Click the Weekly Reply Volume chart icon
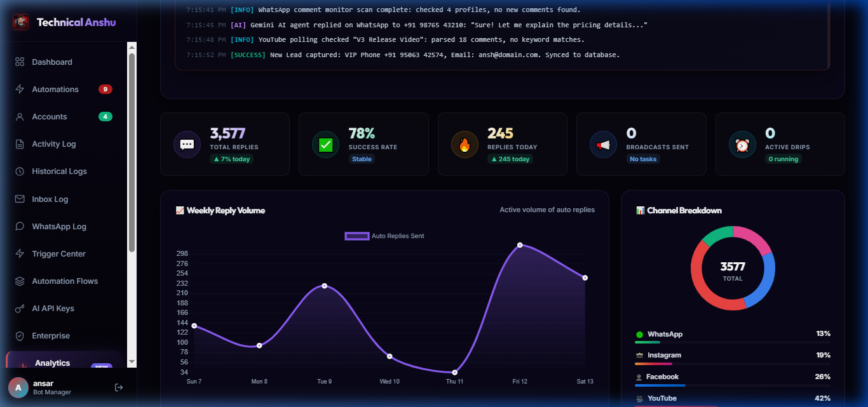Image resolution: width=868 pixels, height=407 pixels. 180,211
